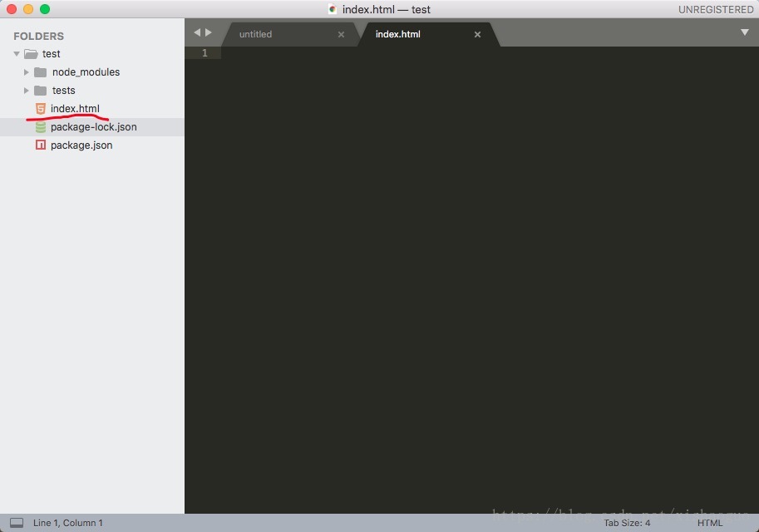Select the tests folder label
Image resolution: width=759 pixels, height=532 pixels.
(64, 91)
